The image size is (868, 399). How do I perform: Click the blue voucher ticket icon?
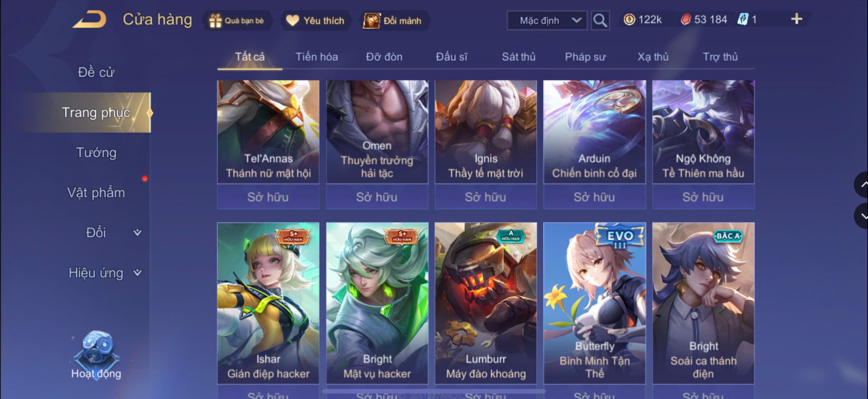click(x=742, y=20)
